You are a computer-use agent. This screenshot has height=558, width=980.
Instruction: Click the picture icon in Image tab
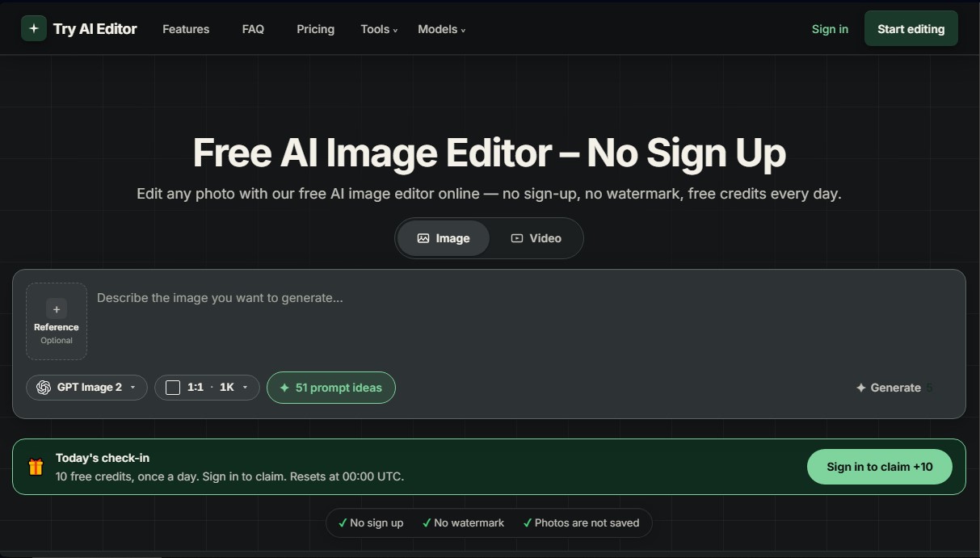click(423, 238)
